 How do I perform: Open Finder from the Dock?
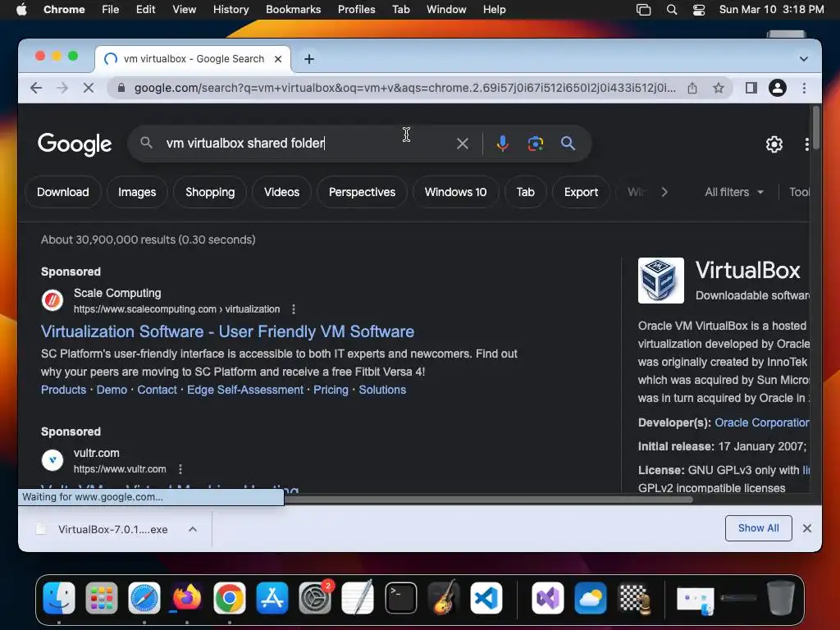tap(59, 597)
